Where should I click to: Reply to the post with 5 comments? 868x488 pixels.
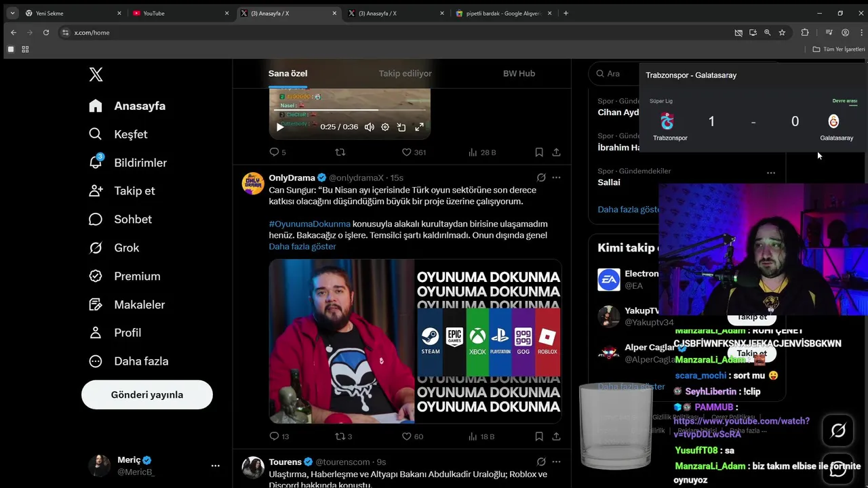point(277,152)
